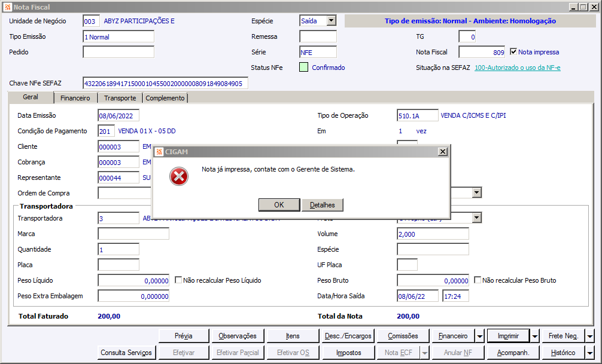Image resolution: width=602 pixels, height=364 pixels.
Task: Click OK in the CIGAM dialog
Action: click(279, 205)
